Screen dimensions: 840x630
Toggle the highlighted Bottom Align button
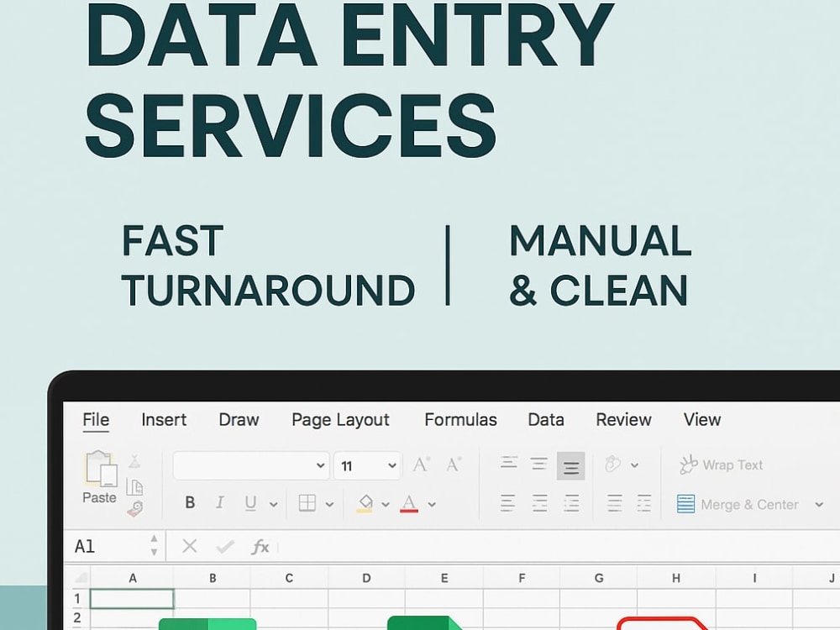click(570, 466)
